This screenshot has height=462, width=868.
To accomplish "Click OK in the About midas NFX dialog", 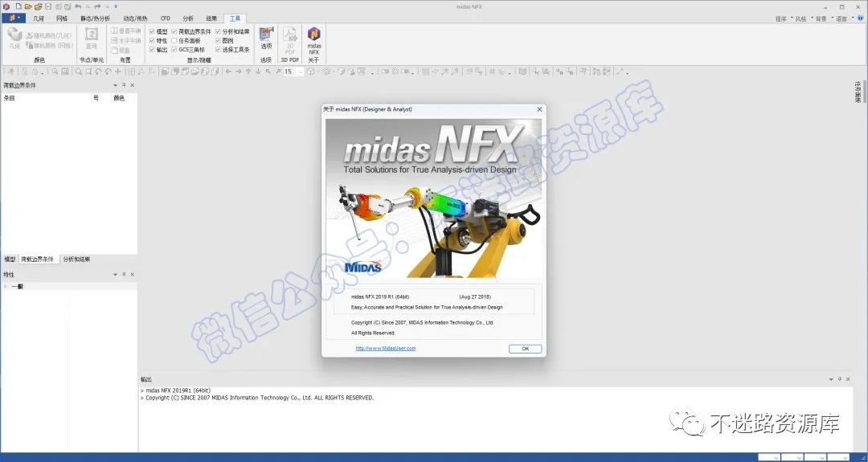I will coord(525,349).
